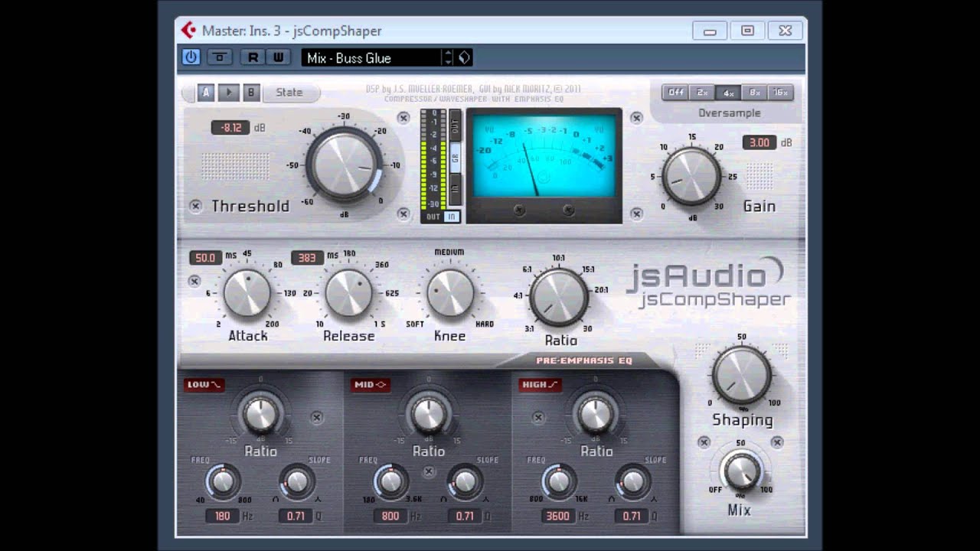Screen dimensions: 980x551
Task: Click the bypass button next to power
Action: 220,57
